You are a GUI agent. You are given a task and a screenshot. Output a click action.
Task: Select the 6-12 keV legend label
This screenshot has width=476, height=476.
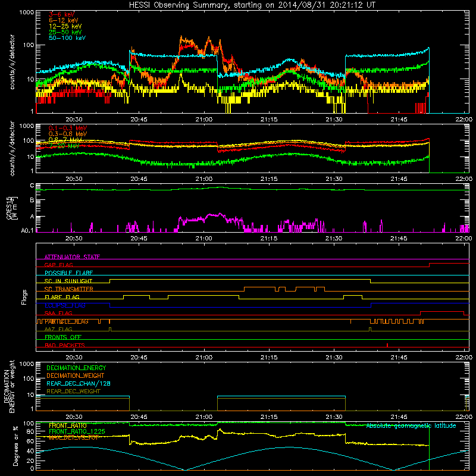pos(64,20)
